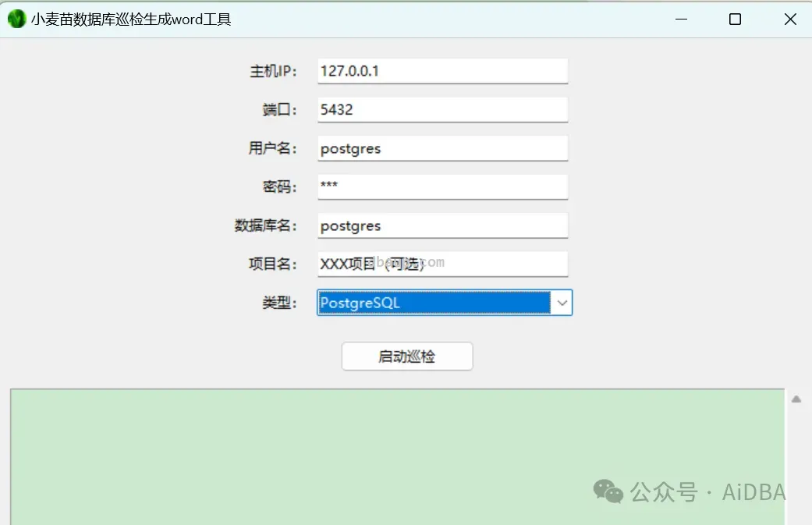Click the 端口 field showing 5432

(443, 110)
